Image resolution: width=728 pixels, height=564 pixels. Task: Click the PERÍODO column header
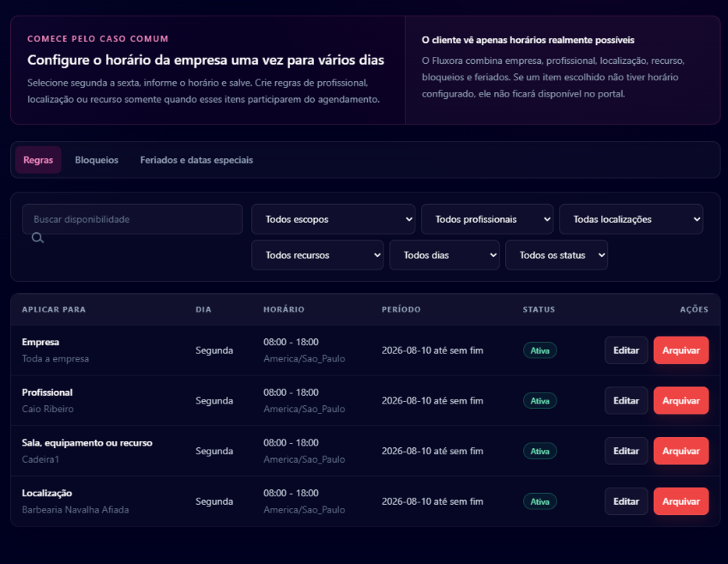tap(401, 309)
